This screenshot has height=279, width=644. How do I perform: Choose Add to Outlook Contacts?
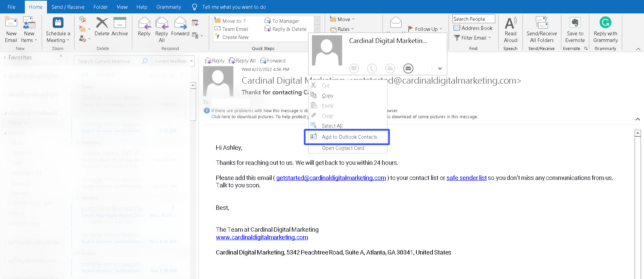(x=348, y=137)
